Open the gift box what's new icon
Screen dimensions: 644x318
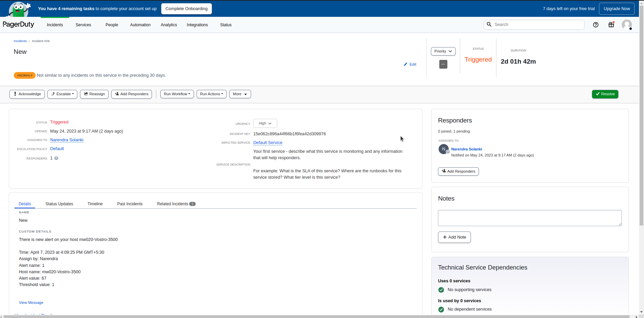611,25
